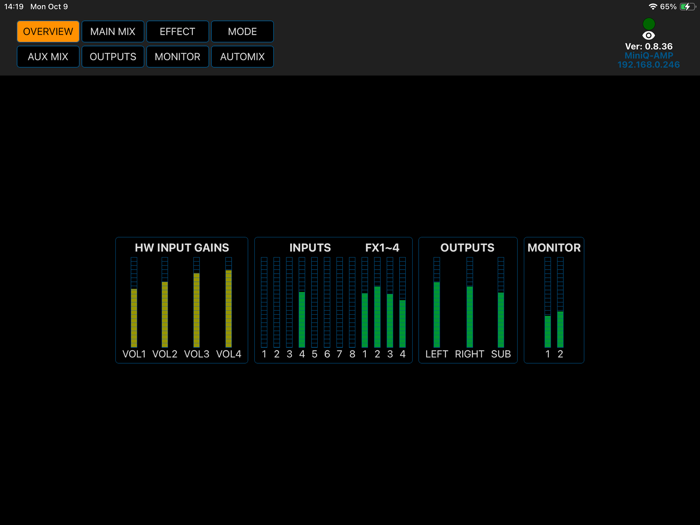Click the VOL1 gain meter
Image resolution: width=700 pixels, height=525 pixels.
pos(134,302)
